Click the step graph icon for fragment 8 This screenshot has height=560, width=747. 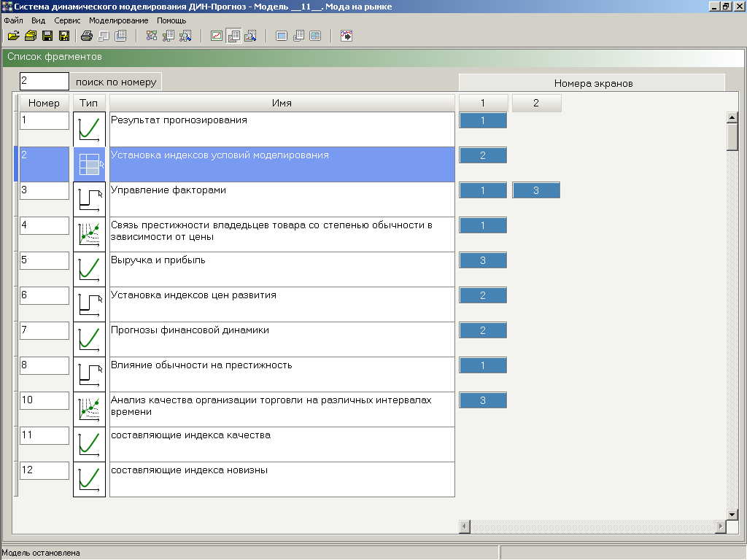(x=89, y=374)
